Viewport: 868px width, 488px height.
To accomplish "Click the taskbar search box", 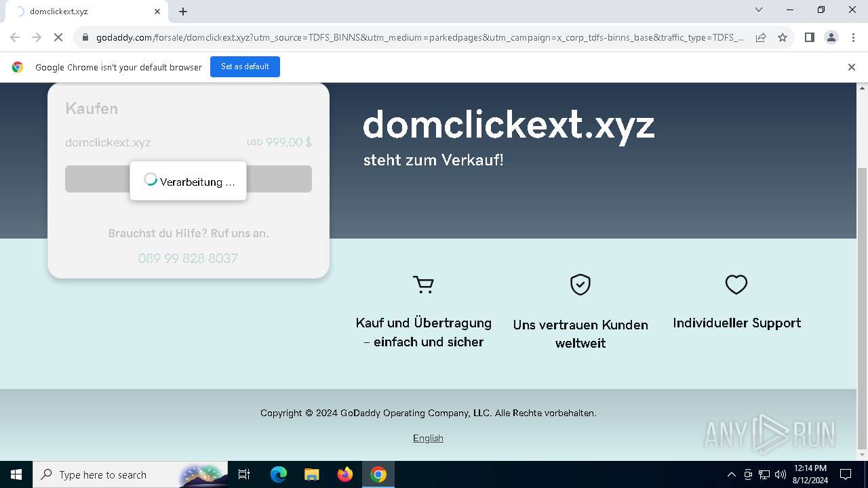I will (x=130, y=474).
